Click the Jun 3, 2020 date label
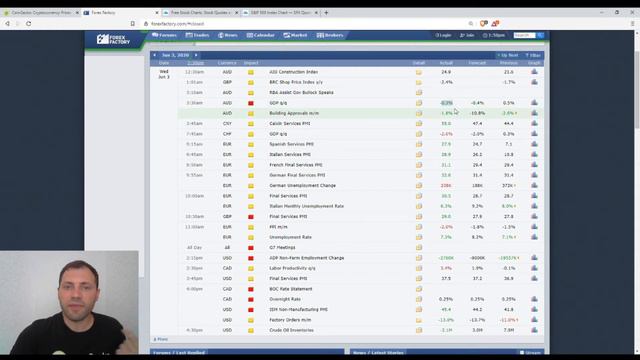The width and height of the screenshot is (640, 360). pos(176,55)
